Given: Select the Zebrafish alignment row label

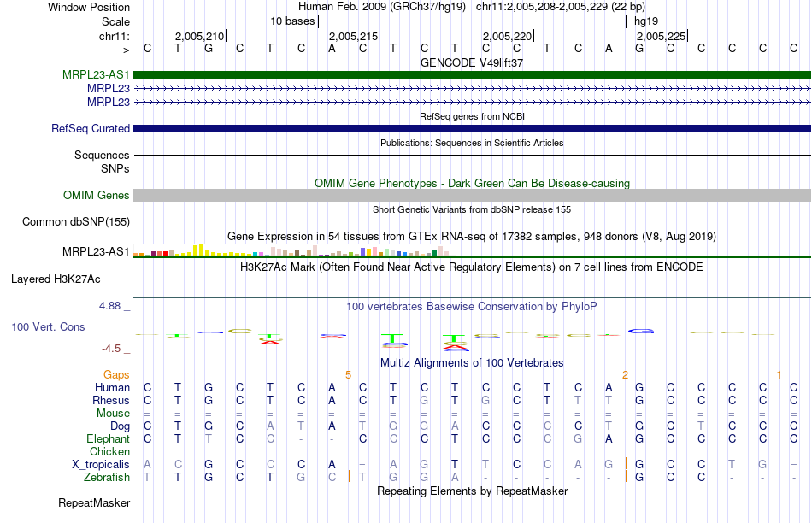Looking at the screenshot, I should pyautogui.click(x=107, y=477).
